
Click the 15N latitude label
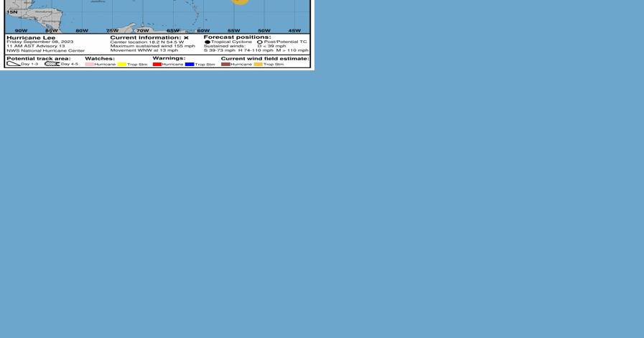click(12, 12)
